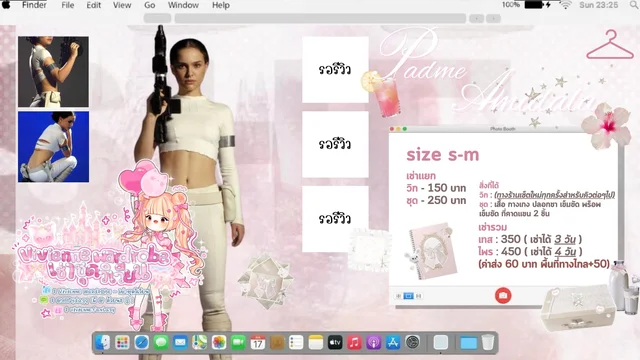Viewport: 640px width, 360px height.
Task: Open the Edit menu
Action: 93,5
